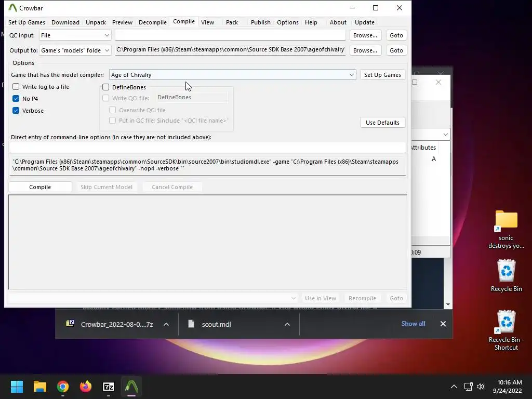Viewport: 532px width, 399px height.
Task: Click Goto next to QC input
Action: (396, 35)
